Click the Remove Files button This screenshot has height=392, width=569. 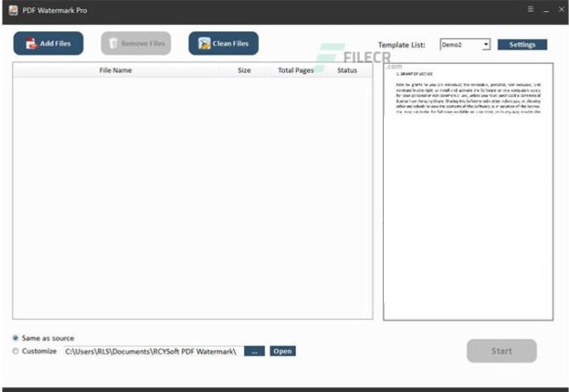tap(136, 43)
